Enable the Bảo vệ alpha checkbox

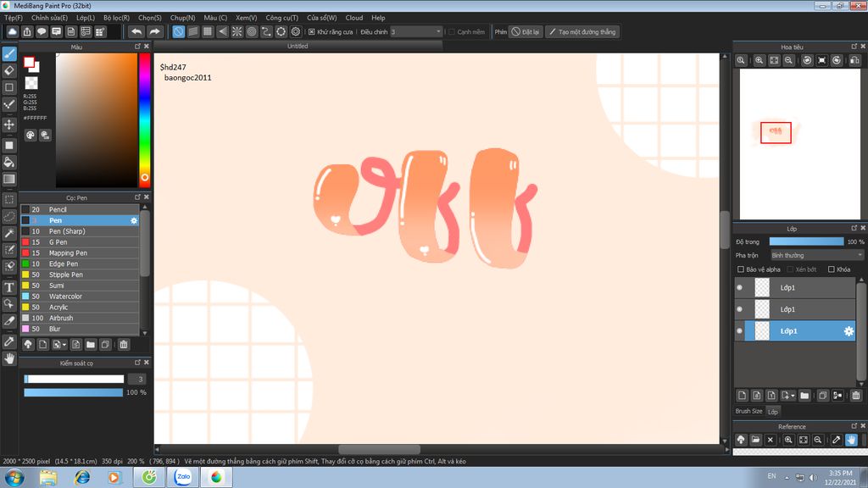(741, 269)
